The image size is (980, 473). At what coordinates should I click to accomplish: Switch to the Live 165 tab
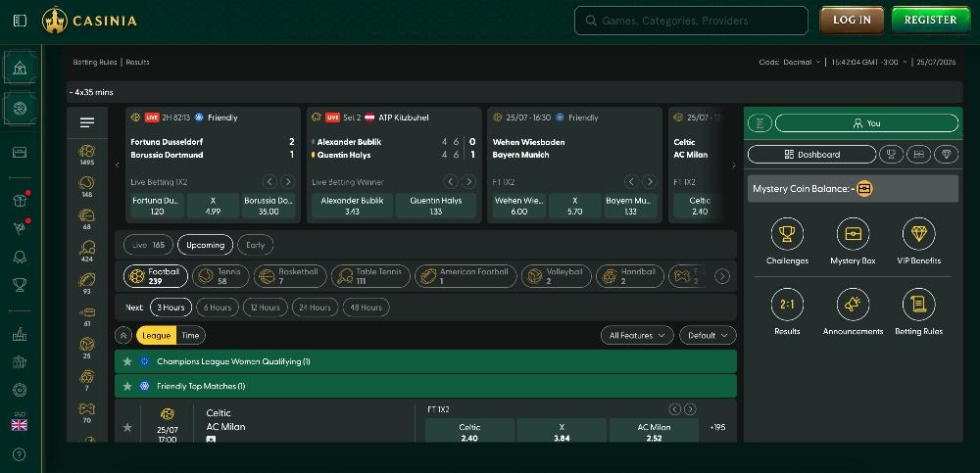[148, 245]
